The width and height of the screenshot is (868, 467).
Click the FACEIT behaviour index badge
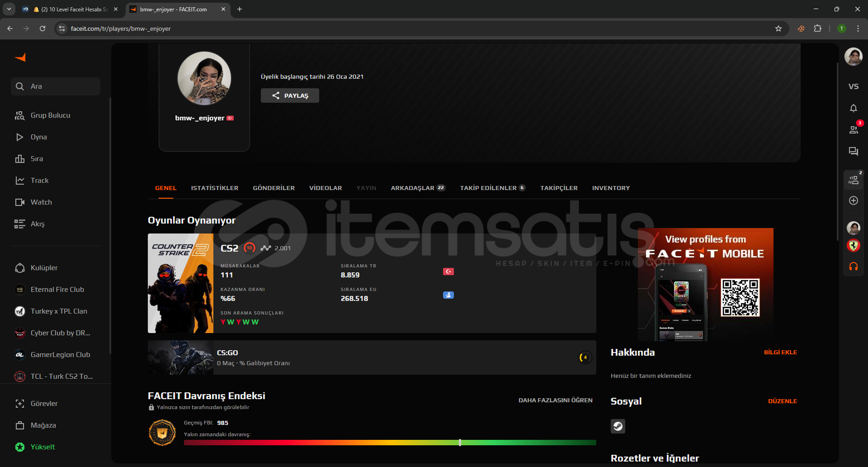click(162, 433)
